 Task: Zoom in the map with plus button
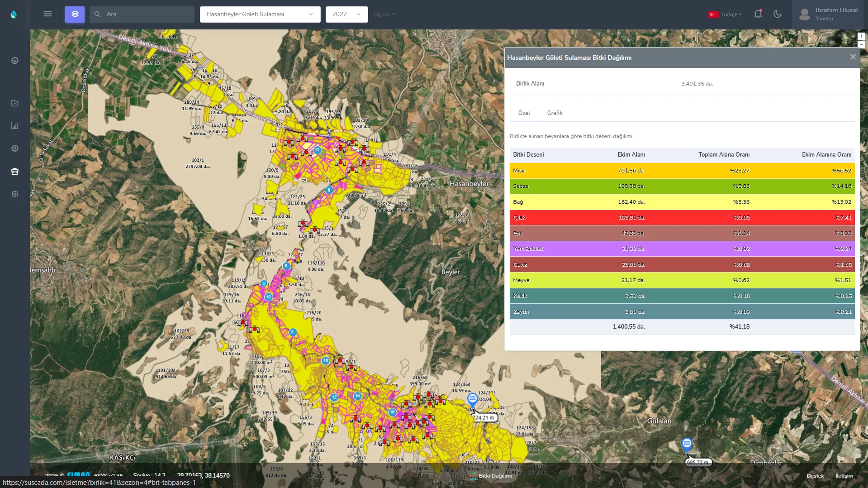[x=861, y=36]
